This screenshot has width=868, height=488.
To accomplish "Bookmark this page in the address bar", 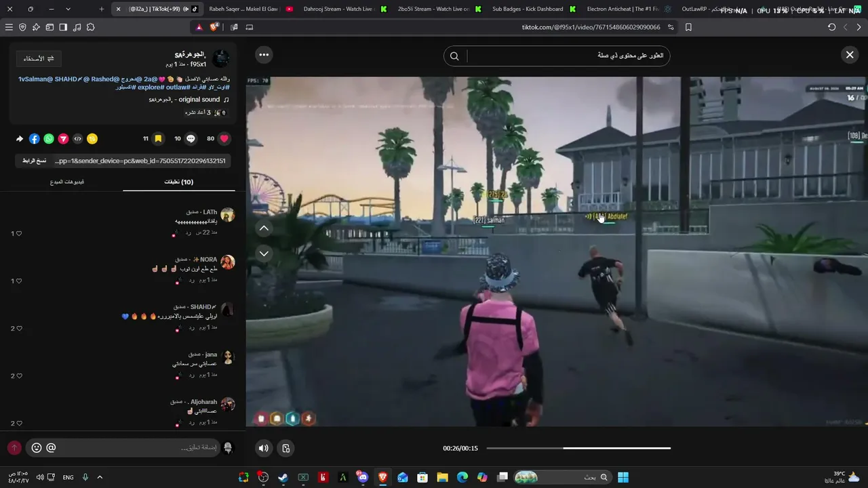I will click(688, 27).
